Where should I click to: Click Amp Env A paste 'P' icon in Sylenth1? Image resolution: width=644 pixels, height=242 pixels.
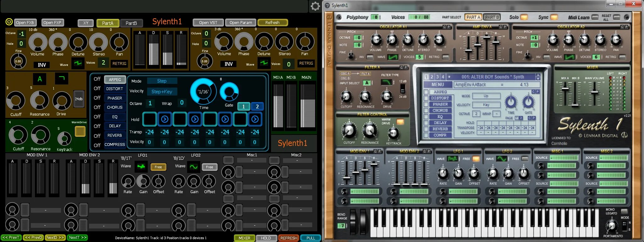coord(505,27)
